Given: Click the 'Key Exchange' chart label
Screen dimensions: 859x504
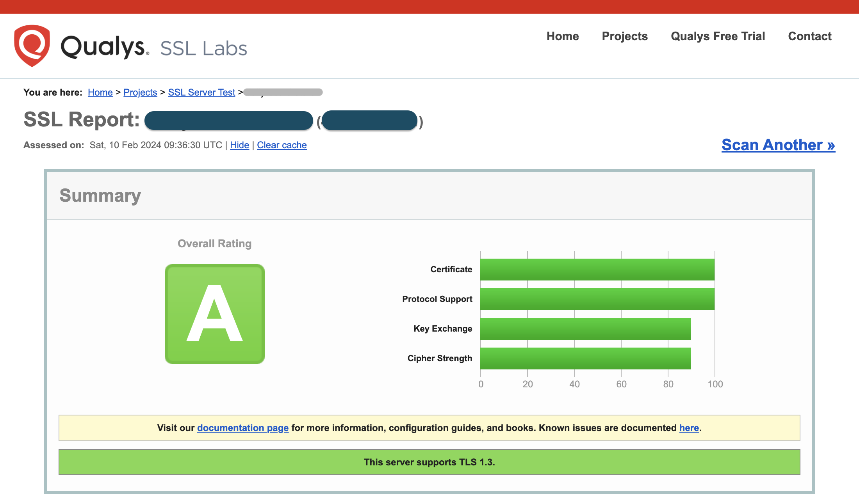Looking at the screenshot, I should [x=443, y=329].
